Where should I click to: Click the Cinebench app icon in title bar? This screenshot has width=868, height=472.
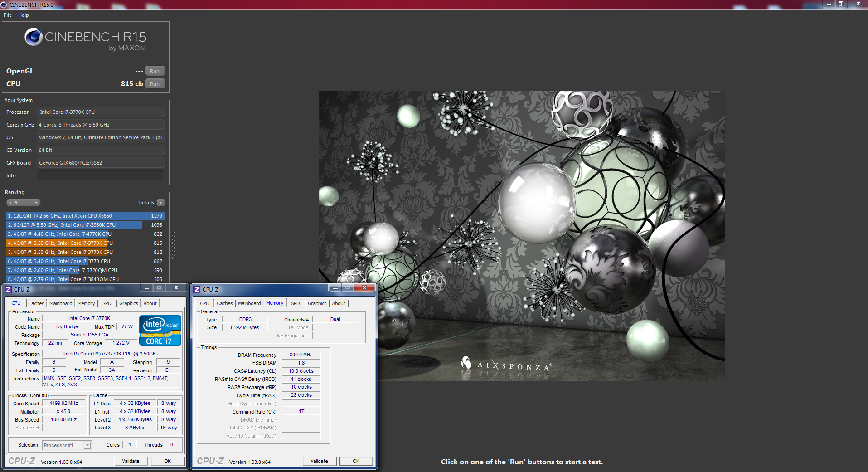[4, 5]
